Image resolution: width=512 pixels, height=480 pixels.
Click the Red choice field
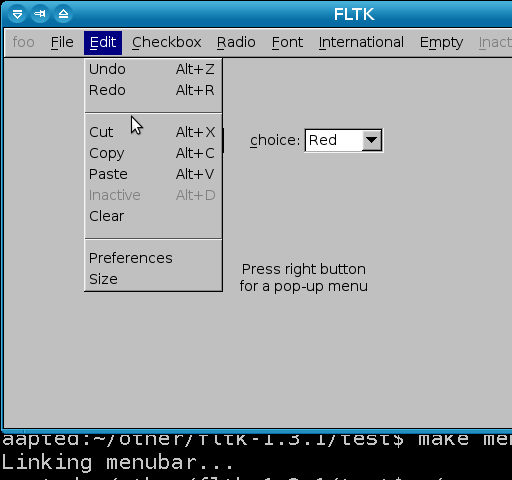pyautogui.click(x=343, y=140)
